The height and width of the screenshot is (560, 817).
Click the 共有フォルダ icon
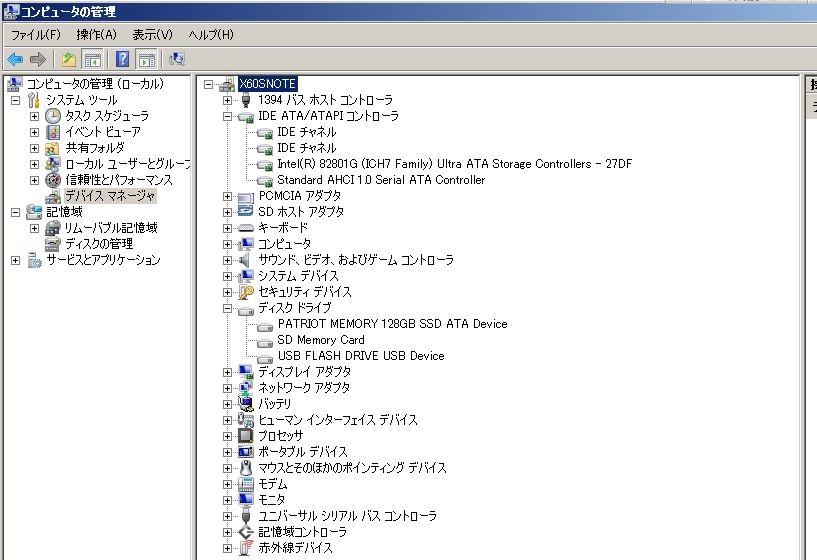point(53,148)
